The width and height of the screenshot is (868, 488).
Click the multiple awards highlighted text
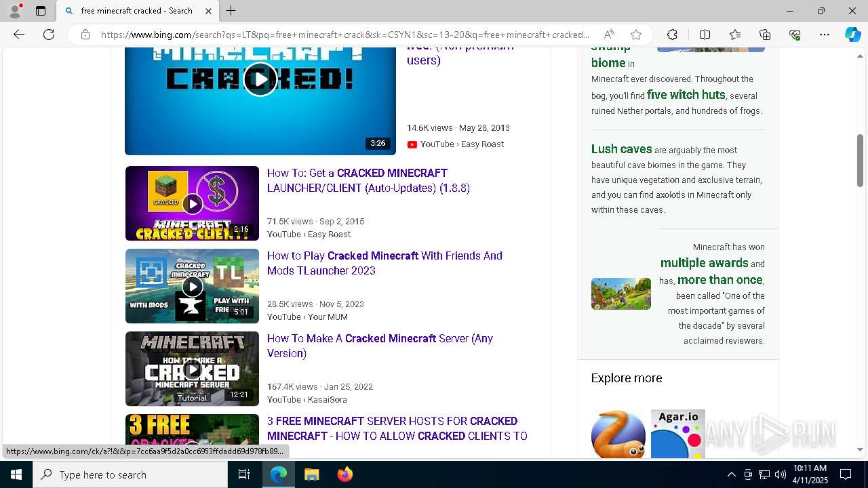704,263
